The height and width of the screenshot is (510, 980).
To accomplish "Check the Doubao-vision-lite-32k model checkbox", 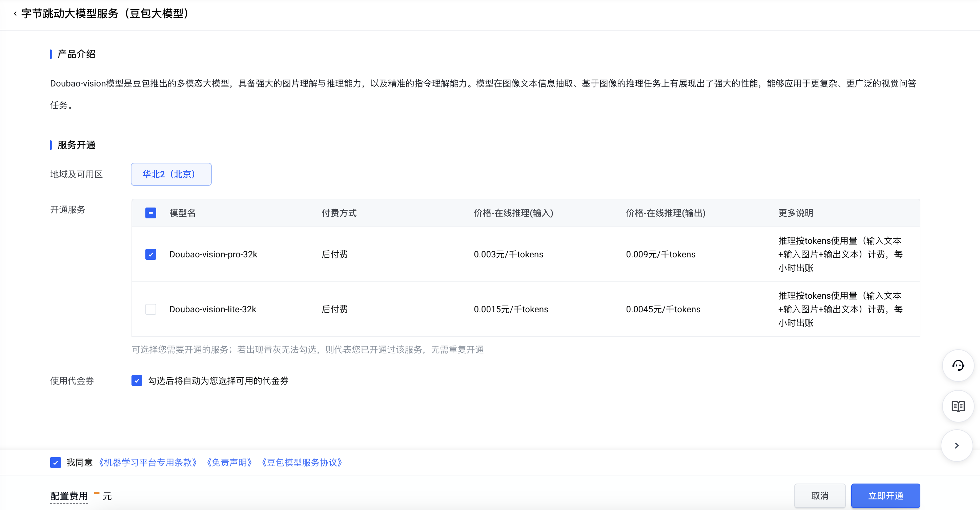I will coord(151,309).
